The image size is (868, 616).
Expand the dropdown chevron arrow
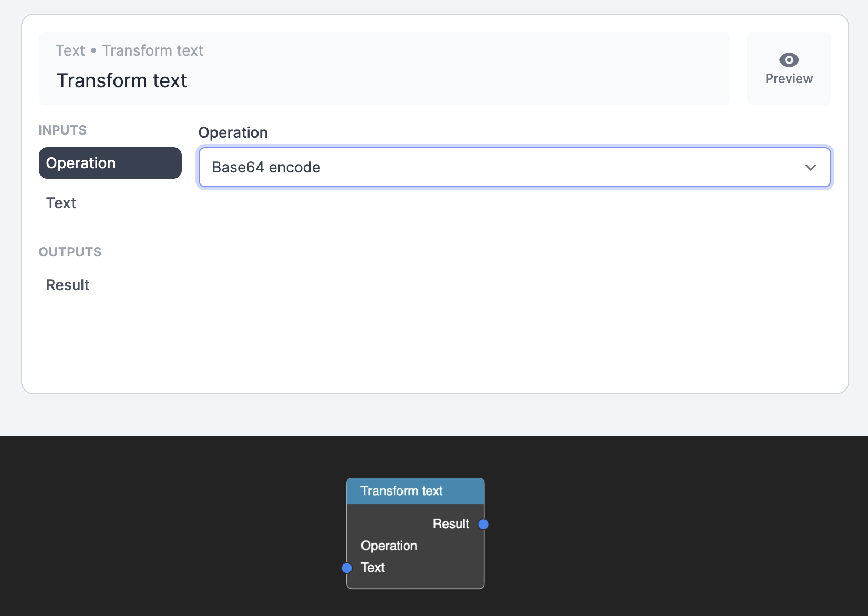click(810, 168)
